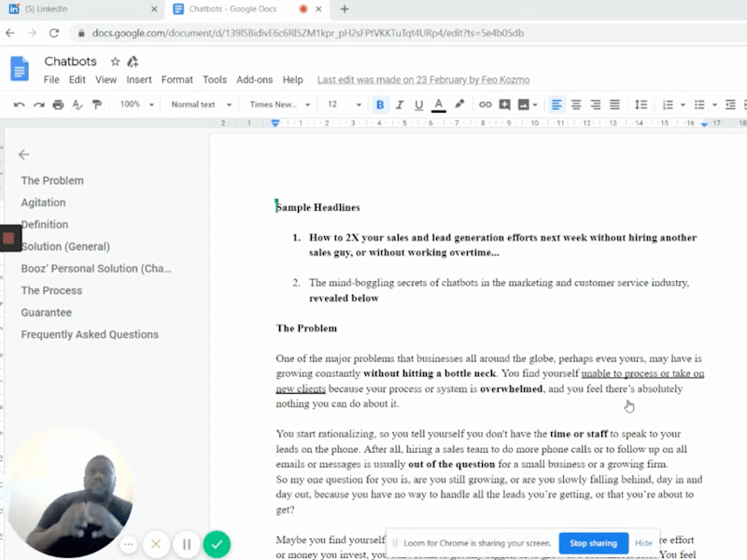Jump to The Problem in outline
Viewport: 747px width, 560px height.
(x=52, y=180)
